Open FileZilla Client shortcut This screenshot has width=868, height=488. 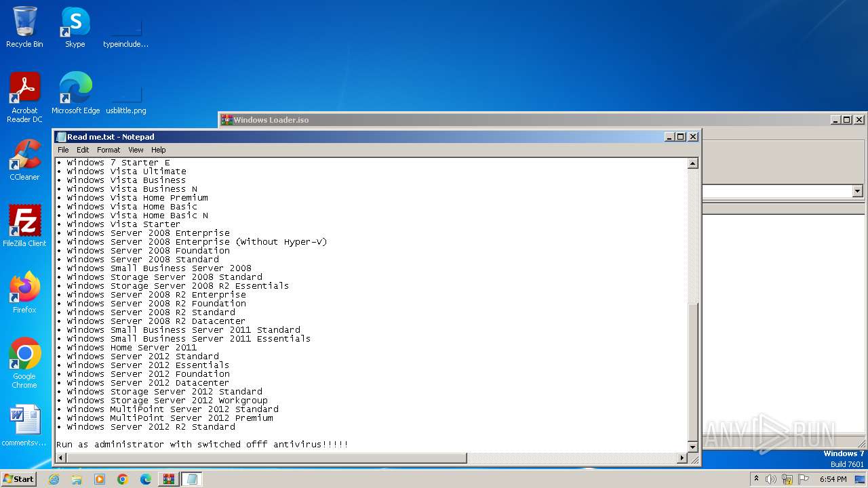point(24,226)
